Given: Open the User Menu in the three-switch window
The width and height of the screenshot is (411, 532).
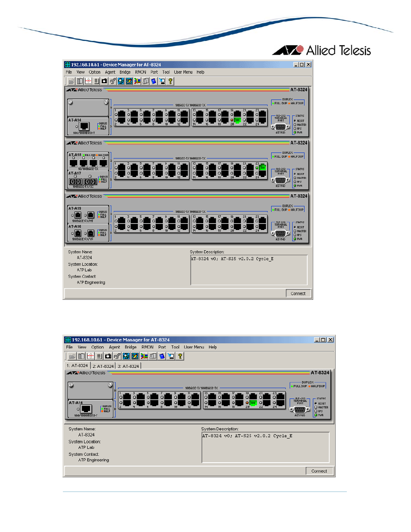Looking at the screenshot, I should 183,72.
